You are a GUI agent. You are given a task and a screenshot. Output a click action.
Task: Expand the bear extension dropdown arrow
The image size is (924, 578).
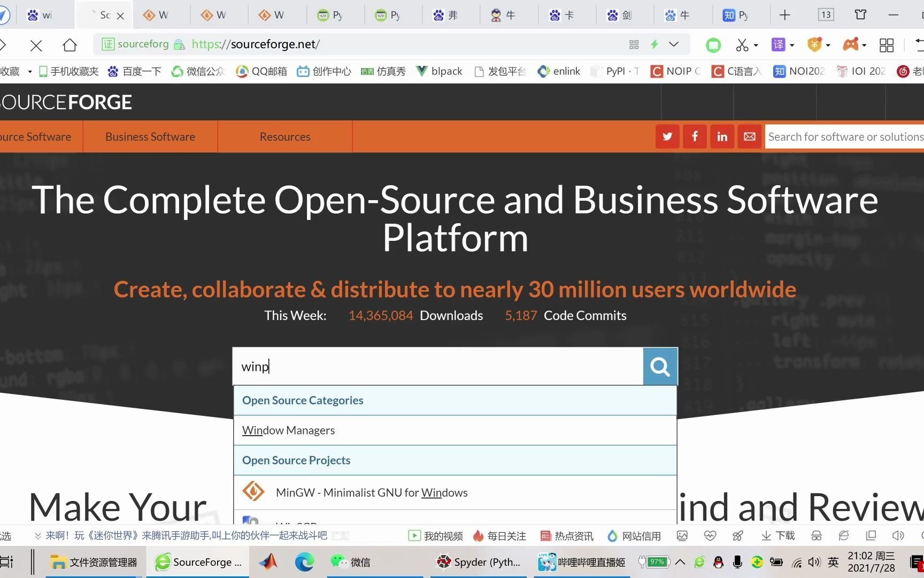[828, 45]
